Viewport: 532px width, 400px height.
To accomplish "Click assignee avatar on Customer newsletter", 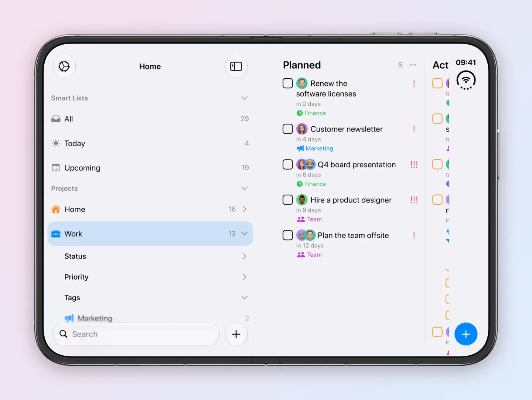I will pyautogui.click(x=302, y=129).
